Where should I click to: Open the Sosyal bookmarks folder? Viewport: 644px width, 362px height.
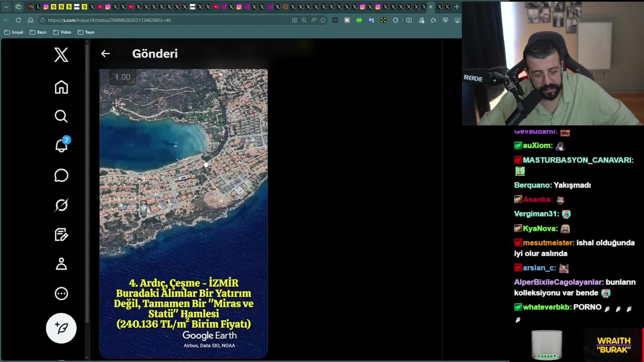point(14,32)
